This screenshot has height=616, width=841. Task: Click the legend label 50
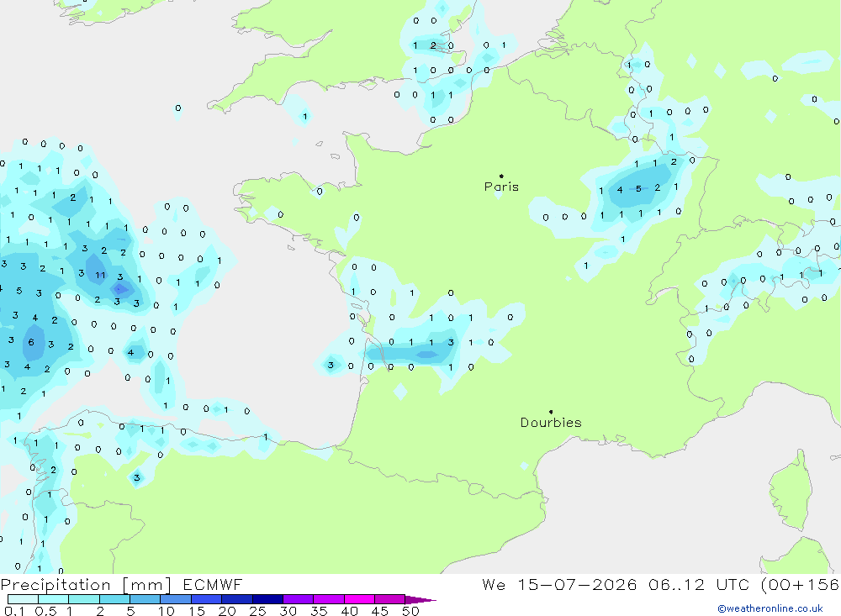[410, 611]
